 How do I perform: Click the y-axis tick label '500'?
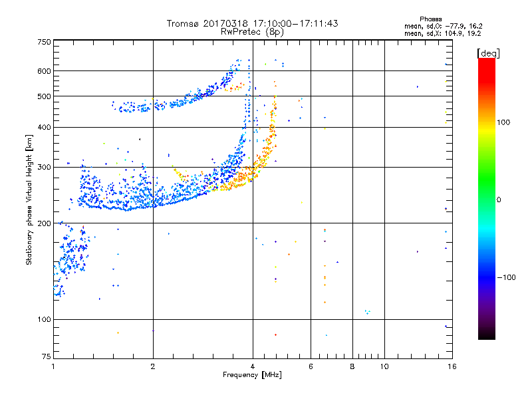(44, 96)
